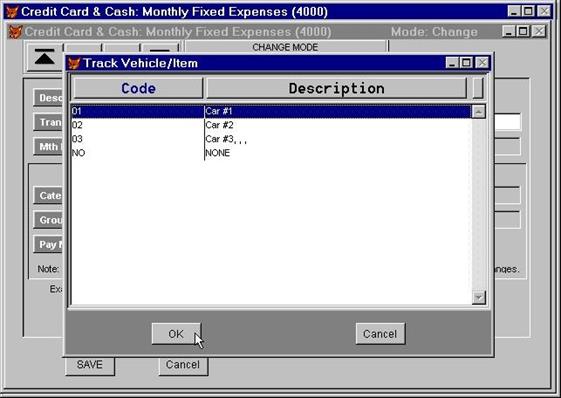Image resolution: width=561 pixels, height=398 pixels.
Task: Click Cancel next to the SAVE button
Action: click(183, 365)
